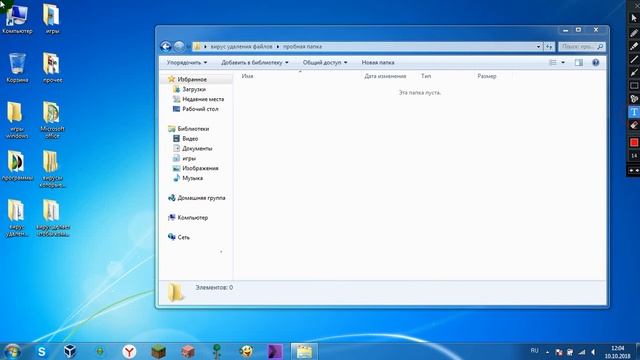
Task: Select the text T tool in drawing toolbar
Action: (x=633, y=112)
